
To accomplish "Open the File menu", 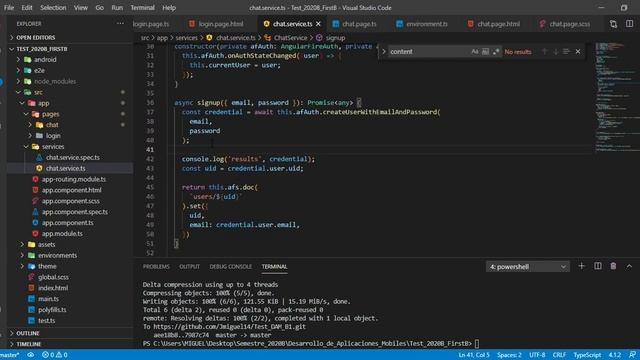I will pos(9,8).
